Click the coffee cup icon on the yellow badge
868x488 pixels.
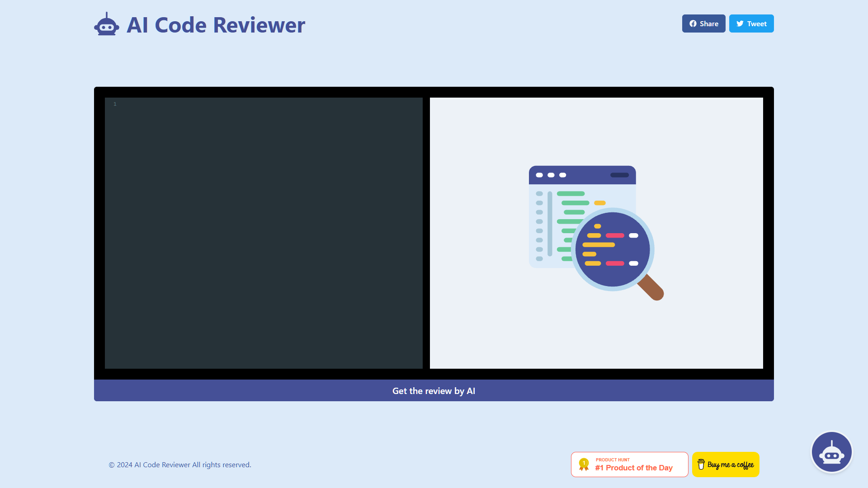pyautogui.click(x=701, y=464)
